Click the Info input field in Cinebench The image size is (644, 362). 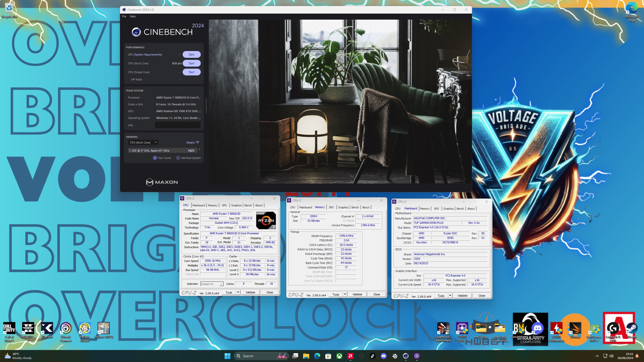point(178,125)
